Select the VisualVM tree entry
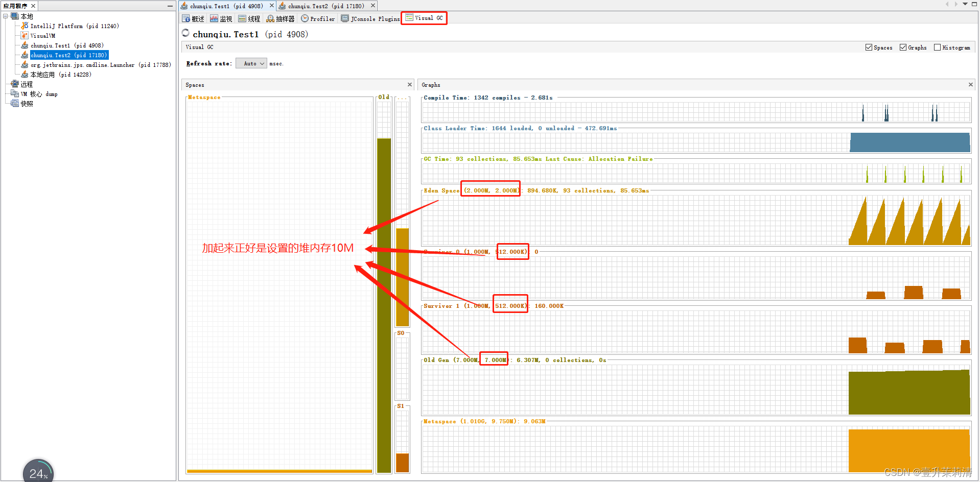 point(43,36)
